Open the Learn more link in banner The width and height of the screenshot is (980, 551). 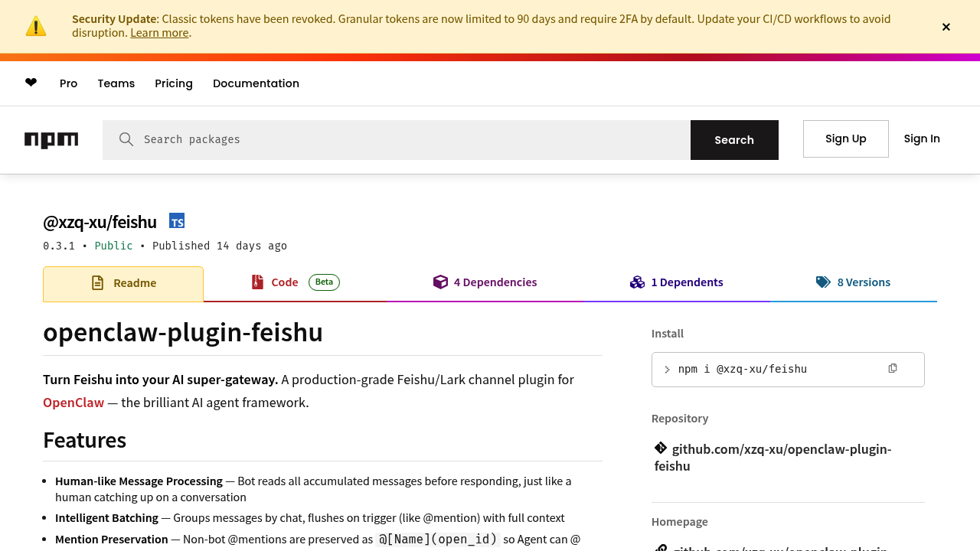(x=159, y=33)
